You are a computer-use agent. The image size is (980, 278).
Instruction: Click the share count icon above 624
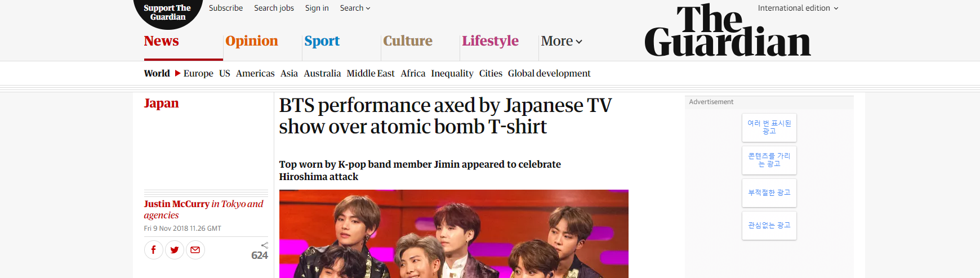coord(264,245)
